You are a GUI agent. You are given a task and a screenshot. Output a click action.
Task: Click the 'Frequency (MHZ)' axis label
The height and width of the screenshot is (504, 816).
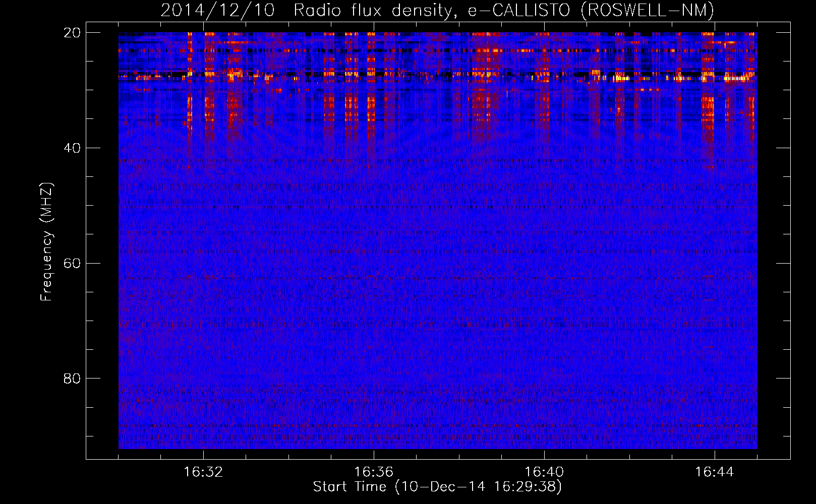(46, 242)
